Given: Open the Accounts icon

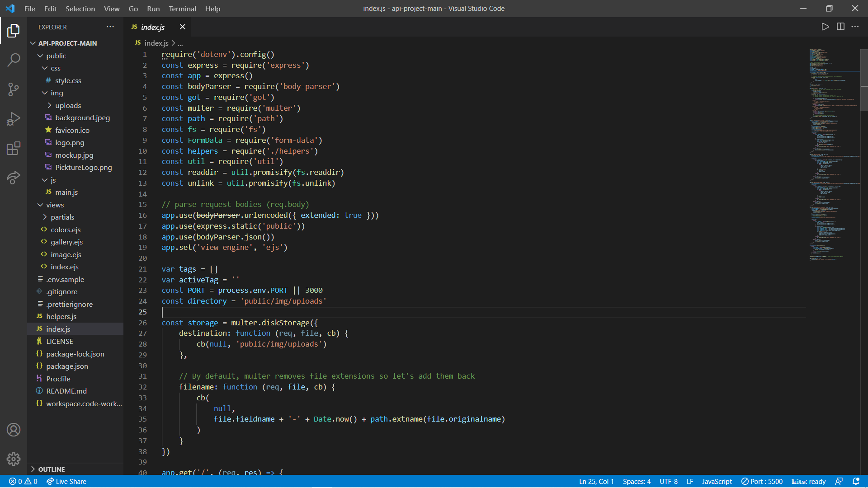Looking at the screenshot, I should [x=14, y=430].
